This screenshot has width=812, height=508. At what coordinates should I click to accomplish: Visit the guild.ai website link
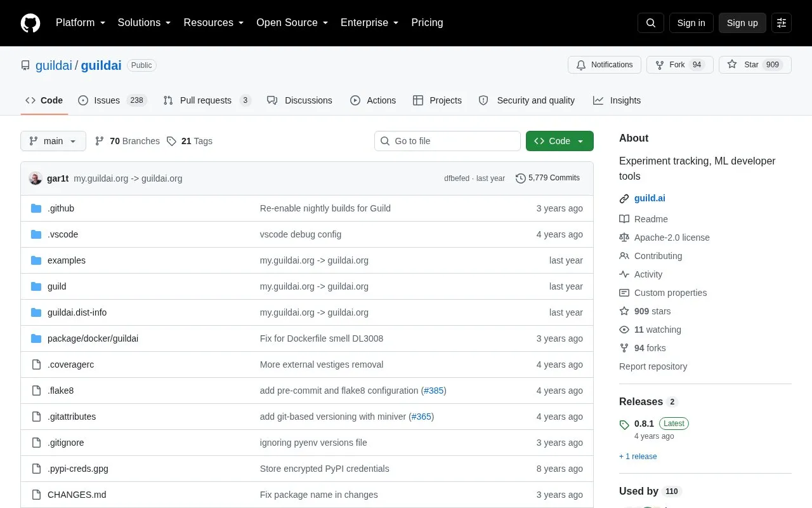(650, 198)
